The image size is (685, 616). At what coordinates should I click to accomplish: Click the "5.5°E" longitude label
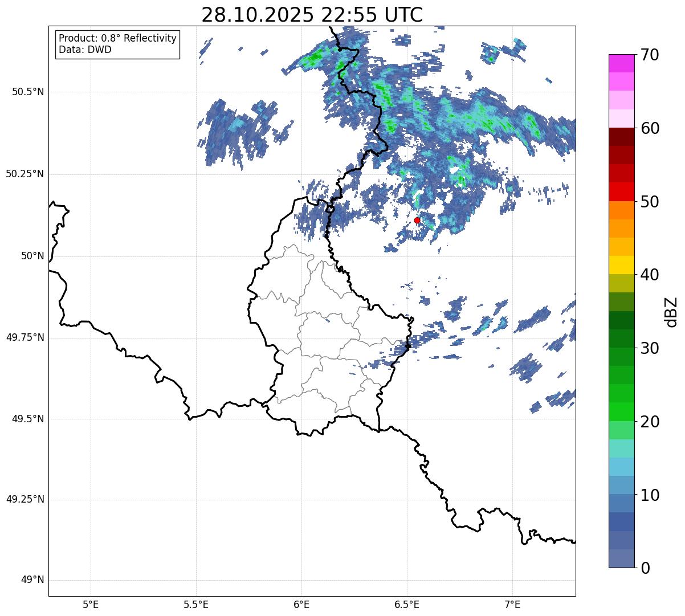point(196,605)
